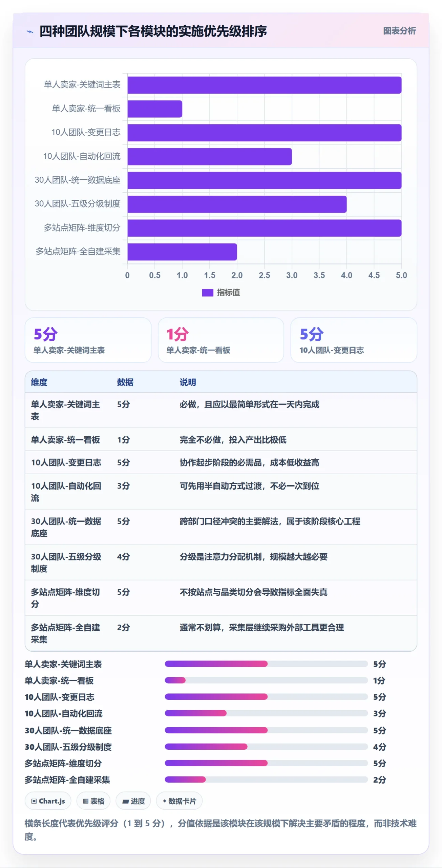Click the progress bar for 多站点矩阵-全自建采集
442x868 pixels.
click(x=266, y=780)
